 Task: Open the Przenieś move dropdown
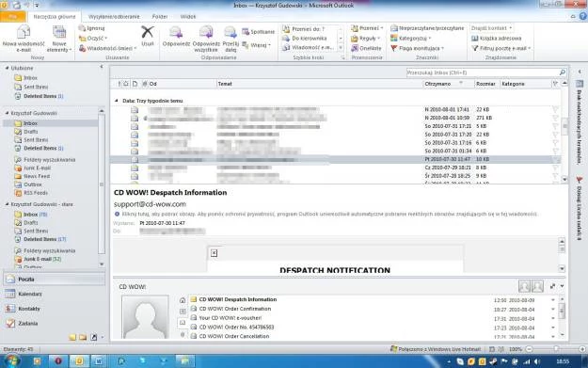point(367,28)
